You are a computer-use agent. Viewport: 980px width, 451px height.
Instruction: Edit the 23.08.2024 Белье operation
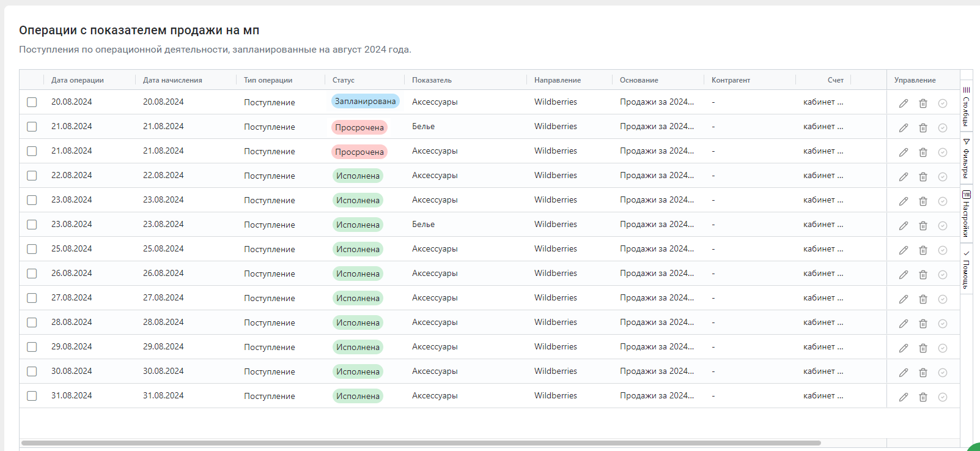pyautogui.click(x=904, y=226)
